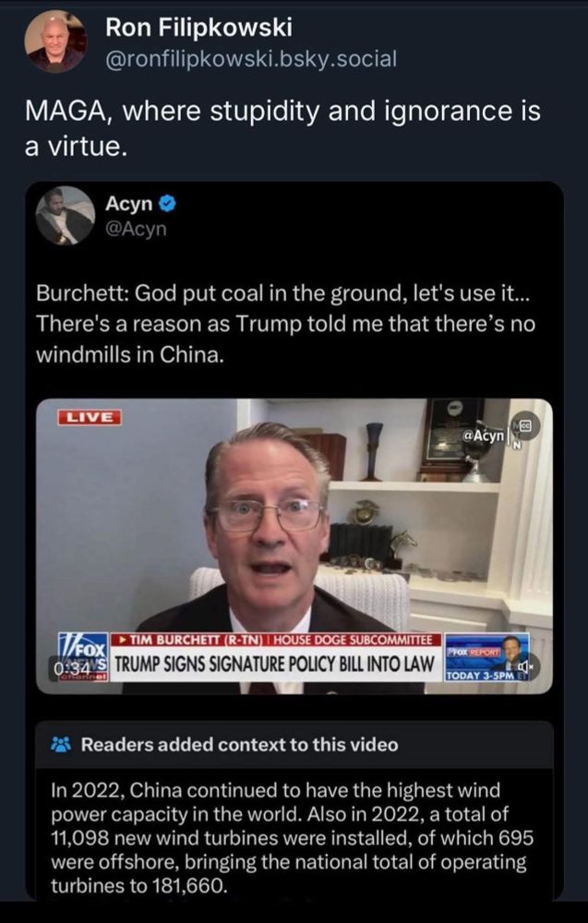The height and width of the screenshot is (923, 588).
Task: Click the 0:34 video time indicator
Action: (x=69, y=669)
